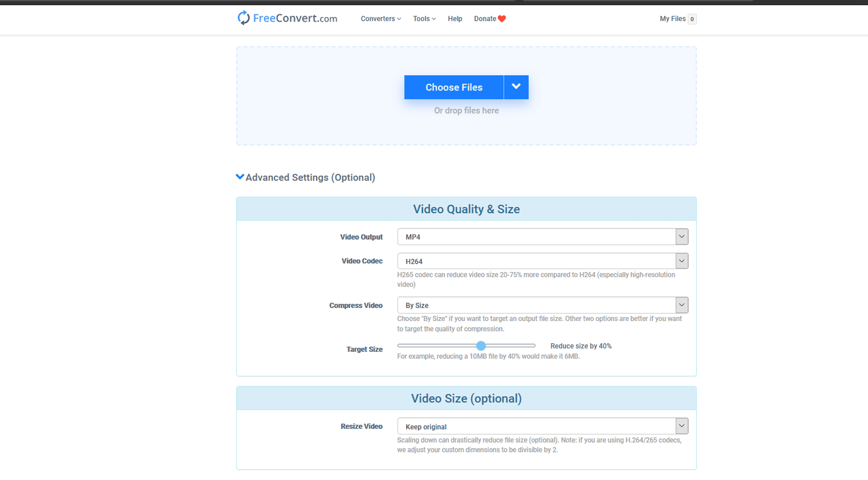868x480 pixels.
Task: Click the Compress Video dropdown arrow icon
Action: [682, 305]
